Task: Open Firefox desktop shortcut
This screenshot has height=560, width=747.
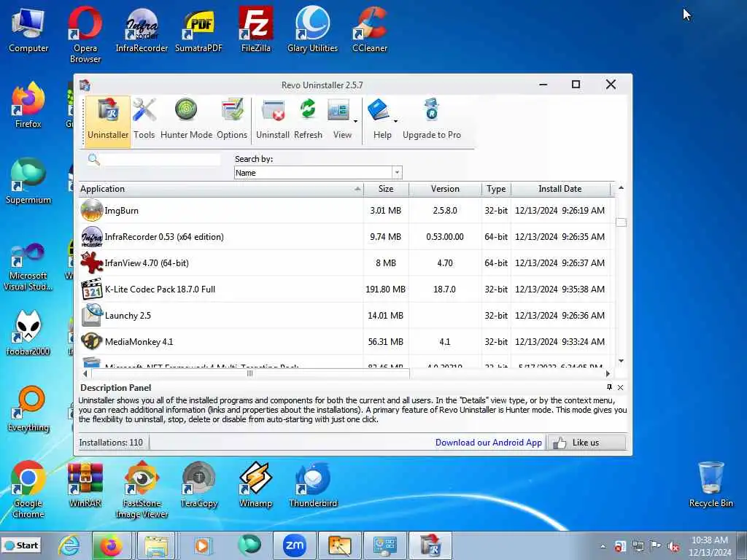Action: point(28,105)
